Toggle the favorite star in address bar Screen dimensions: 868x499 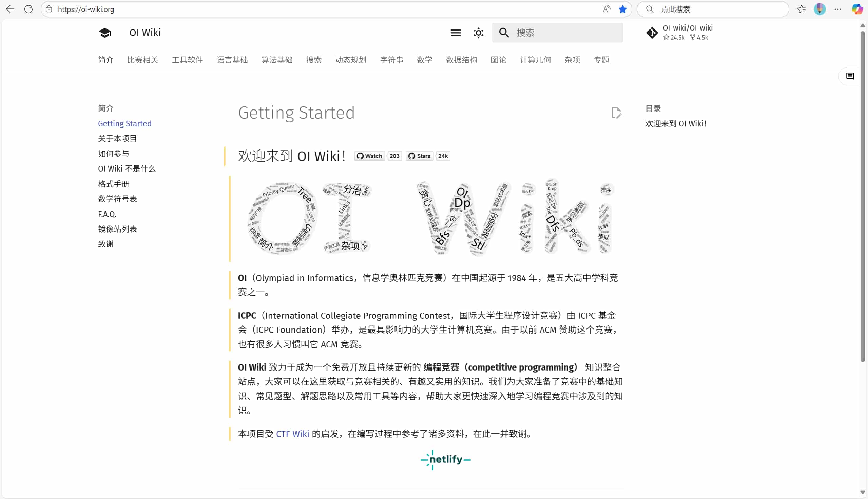622,9
